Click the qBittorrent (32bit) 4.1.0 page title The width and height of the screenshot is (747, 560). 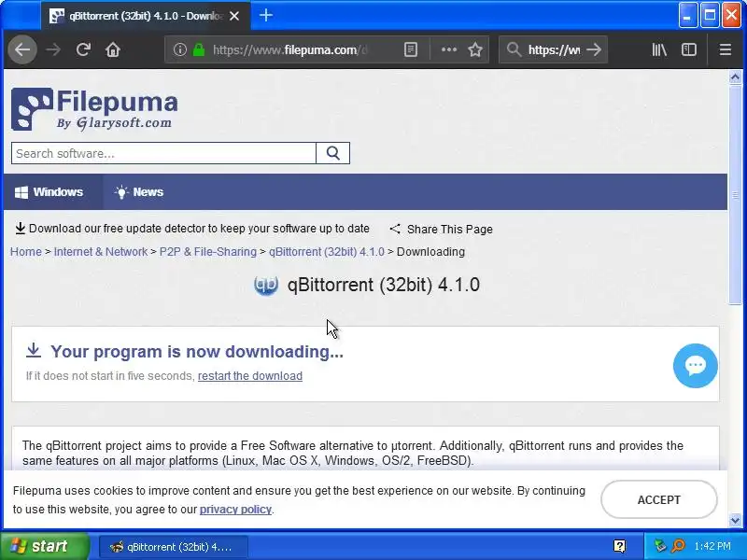tap(384, 285)
